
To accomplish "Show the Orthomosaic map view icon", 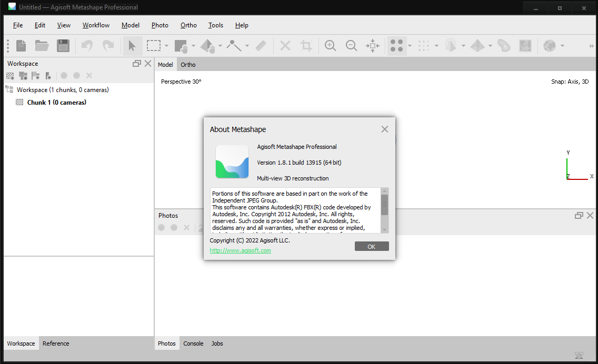I will (525, 46).
